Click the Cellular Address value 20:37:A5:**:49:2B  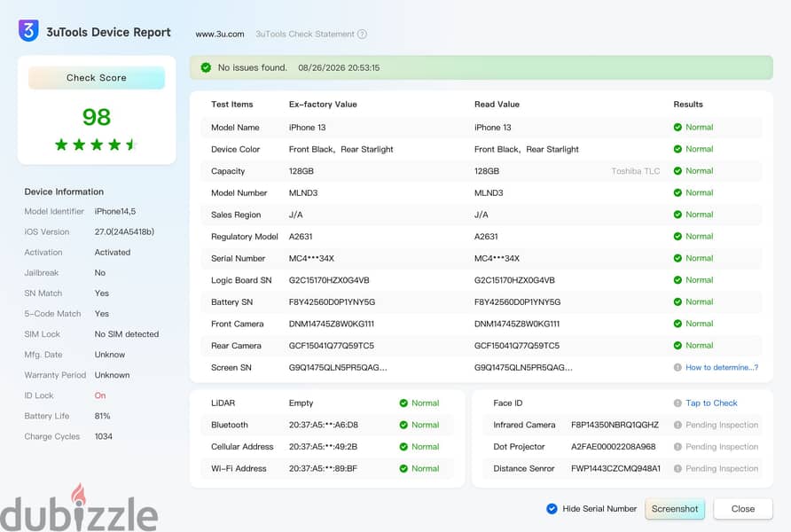323,446
